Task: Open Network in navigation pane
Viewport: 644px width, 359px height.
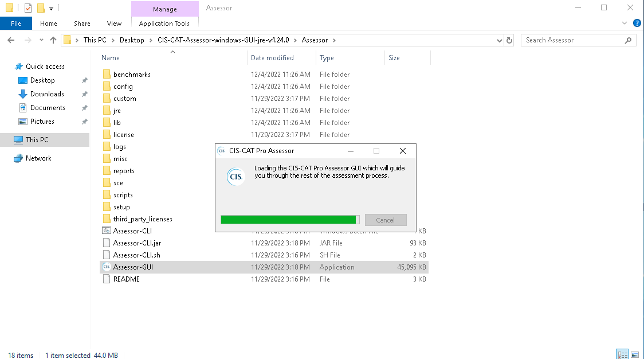Action: pos(38,158)
